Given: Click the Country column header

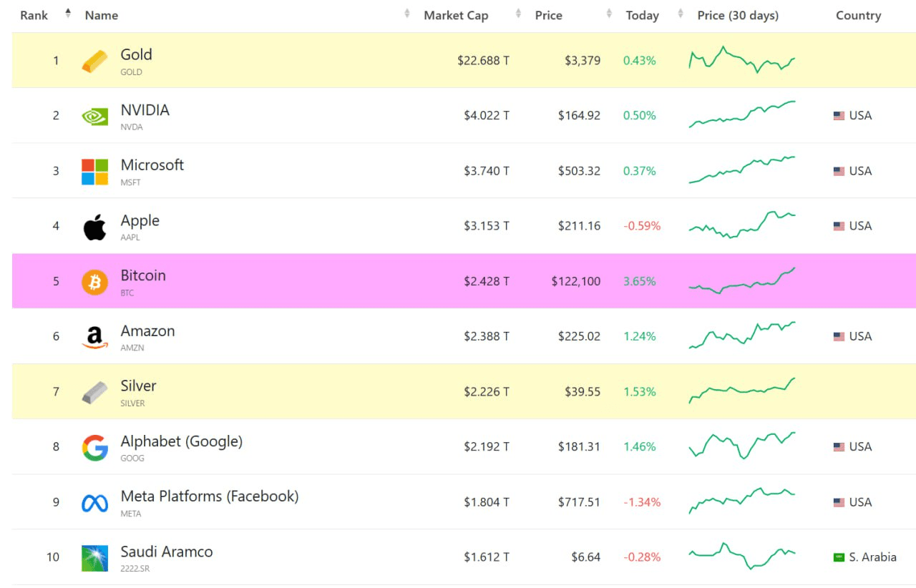Looking at the screenshot, I should click(858, 15).
